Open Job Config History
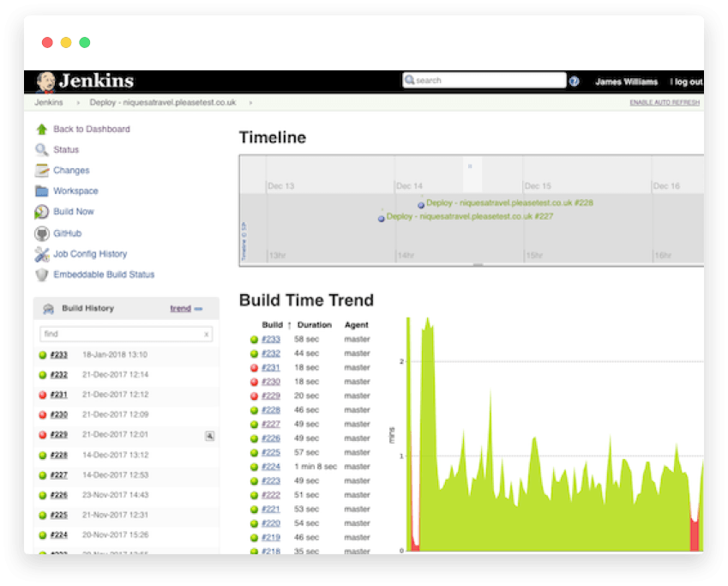The image size is (728, 586). pos(90,254)
